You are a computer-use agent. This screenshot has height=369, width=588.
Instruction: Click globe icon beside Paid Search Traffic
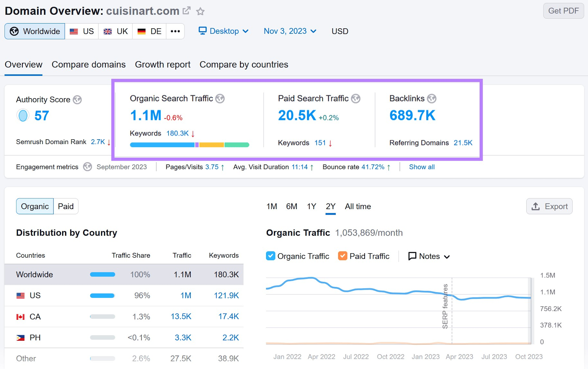356,98
